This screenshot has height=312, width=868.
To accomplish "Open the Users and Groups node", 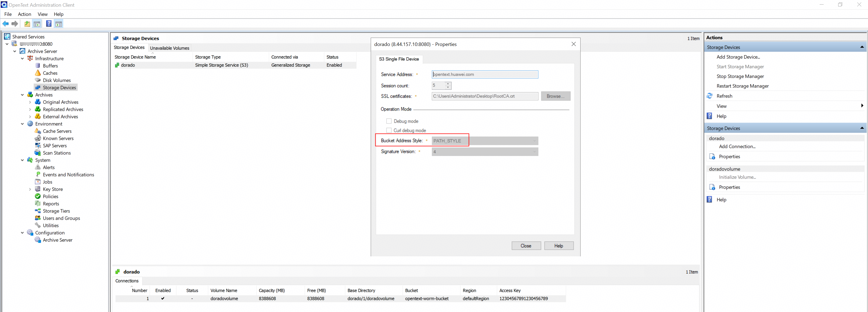I will [x=61, y=218].
